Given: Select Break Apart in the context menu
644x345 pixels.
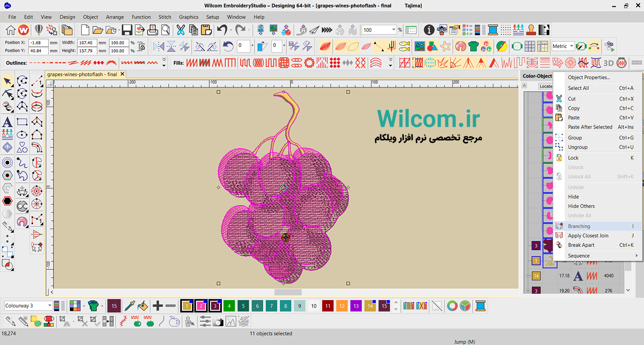Looking at the screenshot, I should pyautogui.click(x=598, y=245).
